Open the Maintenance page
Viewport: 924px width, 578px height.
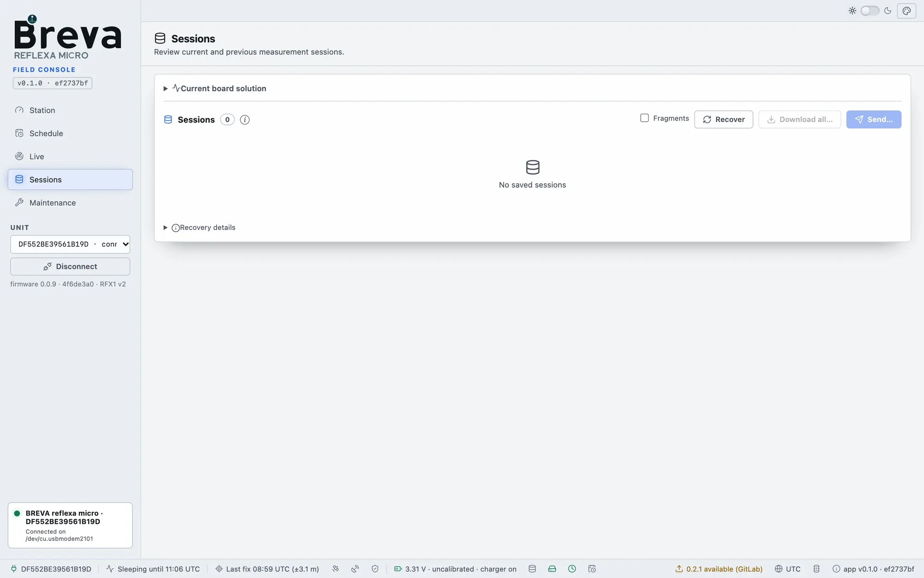coord(70,203)
